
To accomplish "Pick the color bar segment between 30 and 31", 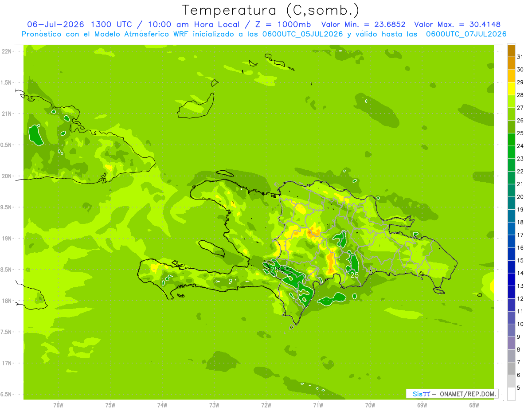I will coord(511,63).
